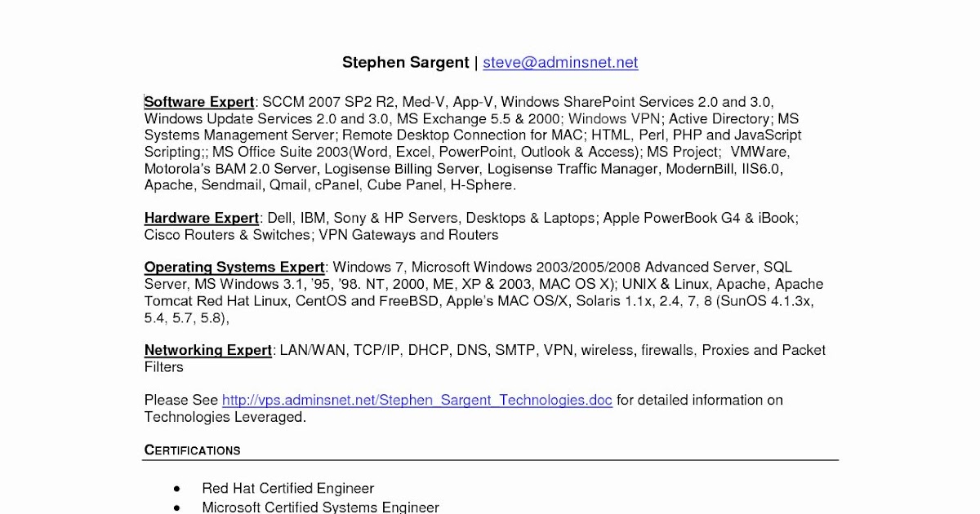Click the text Technologies Leveraged

coord(225,417)
